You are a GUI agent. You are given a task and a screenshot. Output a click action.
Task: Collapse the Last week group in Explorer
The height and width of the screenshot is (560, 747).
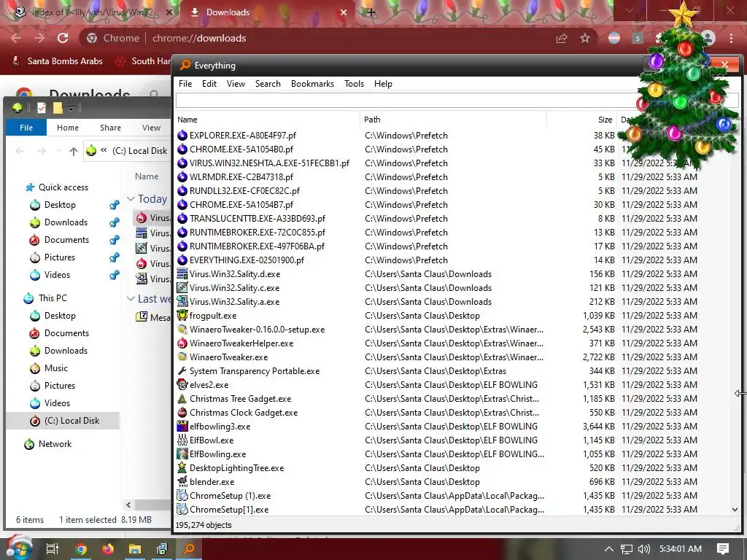click(x=131, y=298)
